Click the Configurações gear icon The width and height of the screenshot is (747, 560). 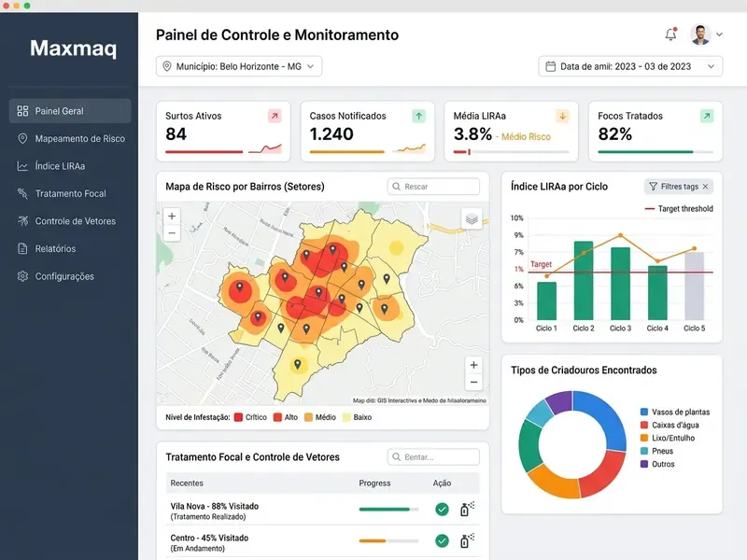pos(22,276)
